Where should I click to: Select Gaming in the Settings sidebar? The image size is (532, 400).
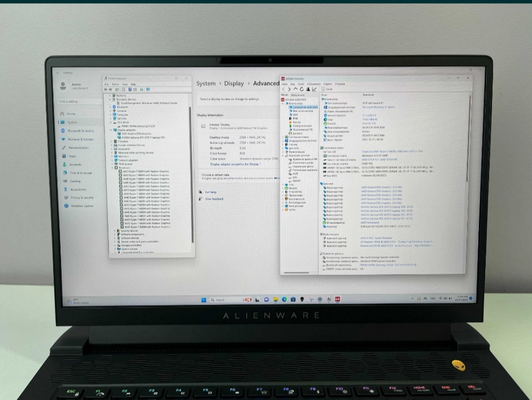click(x=74, y=181)
